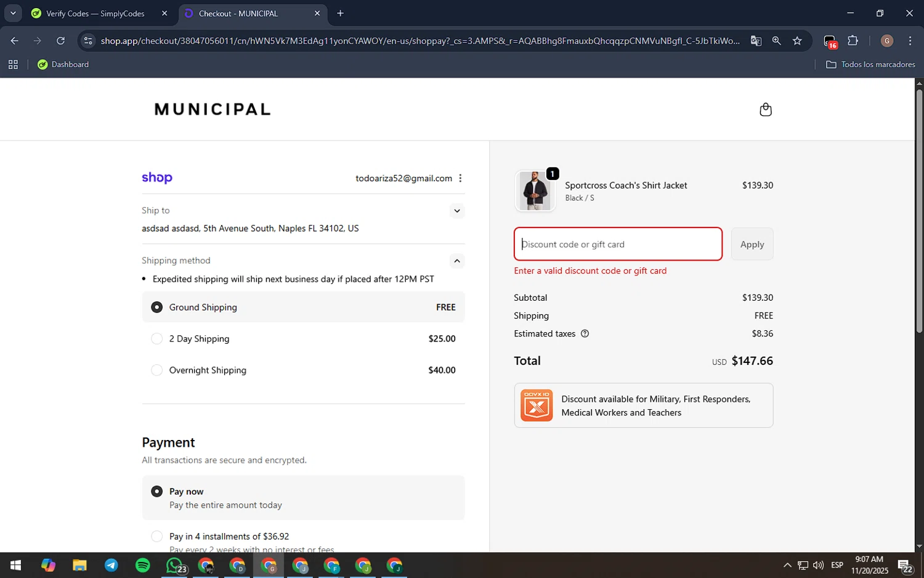Image resolution: width=924 pixels, height=578 pixels.
Task: Open Military and First Responders discount banner
Action: [644, 405]
